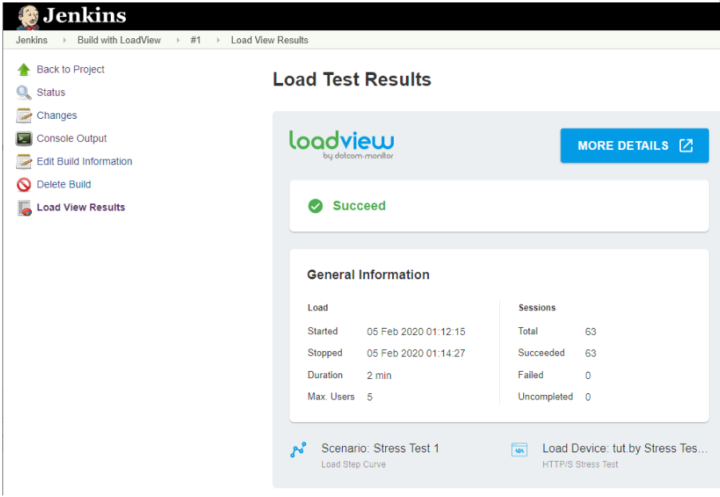Viewport: 720px width, 497px height.
Task: Click the Jenkins butler logo icon
Action: [28, 17]
